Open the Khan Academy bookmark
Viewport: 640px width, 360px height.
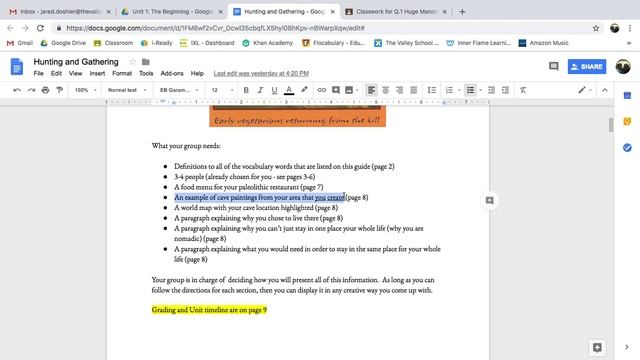click(268, 43)
